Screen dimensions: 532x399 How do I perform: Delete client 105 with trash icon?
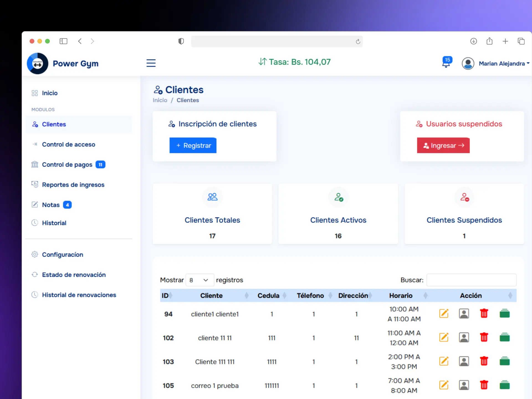pyautogui.click(x=484, y=385)
